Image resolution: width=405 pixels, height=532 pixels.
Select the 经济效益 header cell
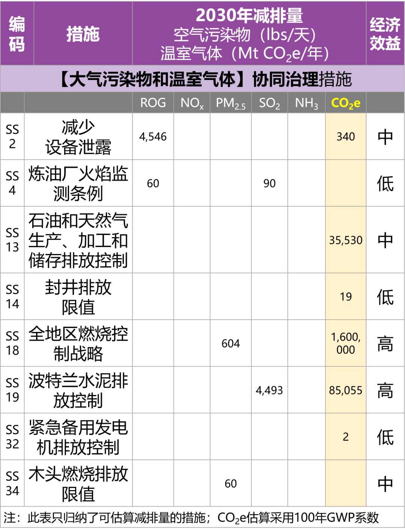pos(385,34)
